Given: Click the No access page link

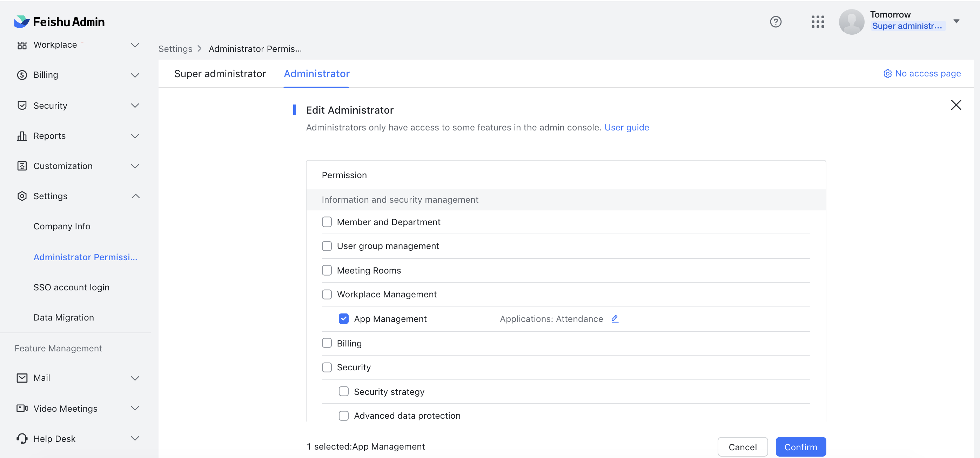Looking at the screenshot, I should (928, 73).
